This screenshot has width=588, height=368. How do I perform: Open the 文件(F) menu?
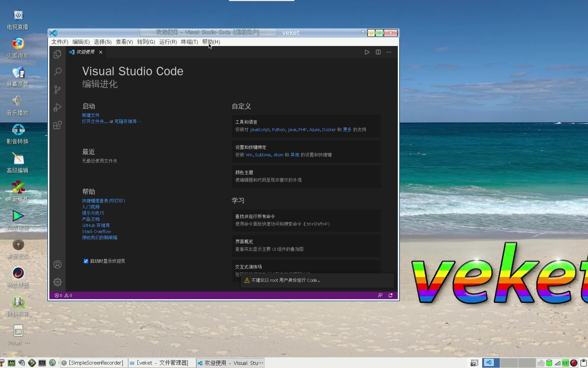coord(60,42)
